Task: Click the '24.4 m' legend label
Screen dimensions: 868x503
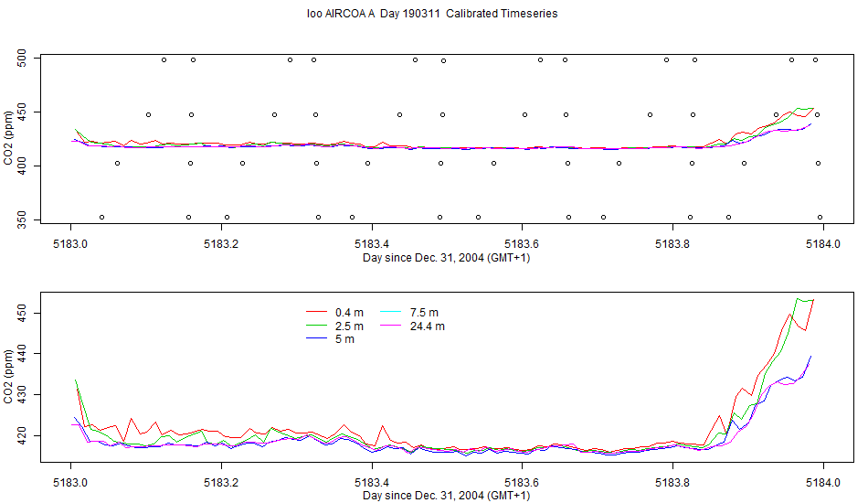Action: pos(428,326)
